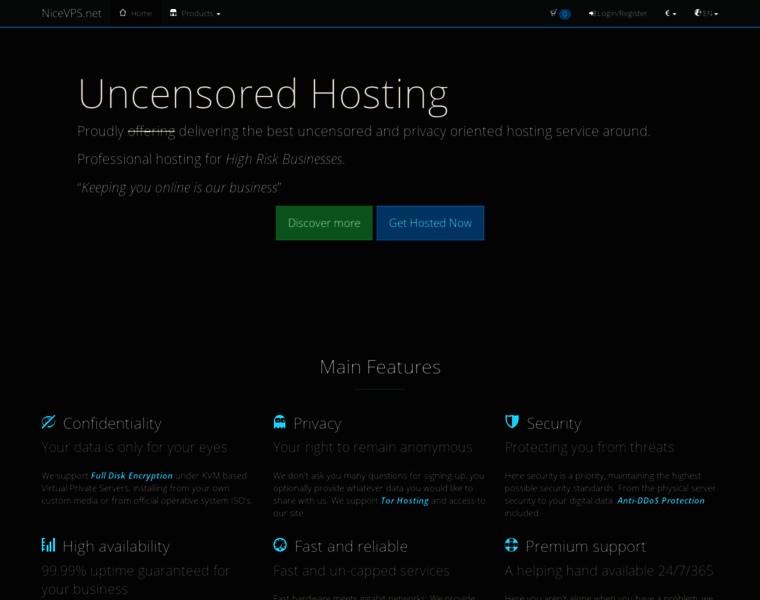Screen dimensions: 760x600
Task: Follow the Tor Hosting link
Action: pos(404,500)
